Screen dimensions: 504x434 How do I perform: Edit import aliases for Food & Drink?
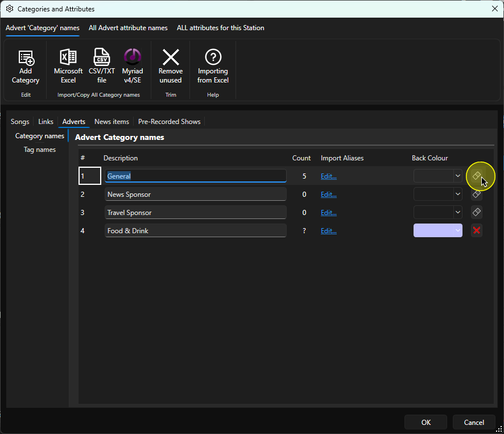pos(328,231)
